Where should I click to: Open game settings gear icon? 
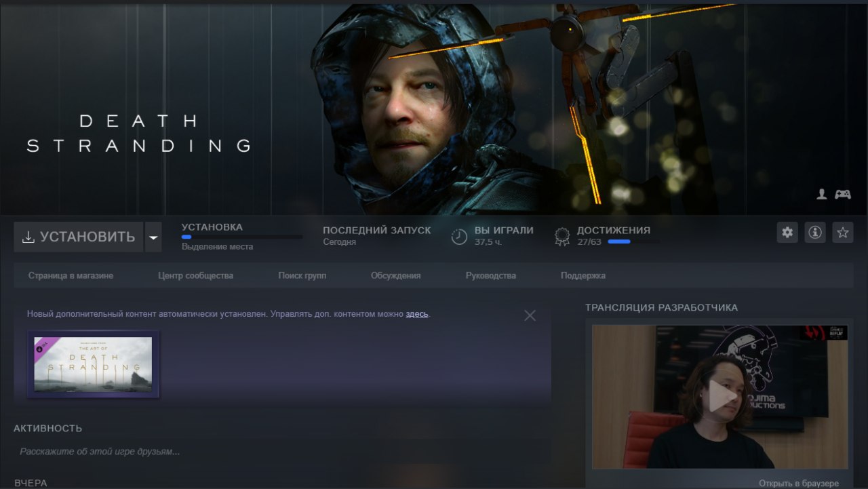coord(787,233)
